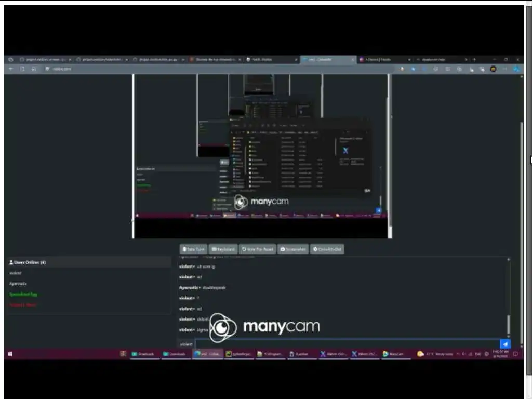532x399 pixels.
Task: Open the browser profile avatar
Action: 494,69
